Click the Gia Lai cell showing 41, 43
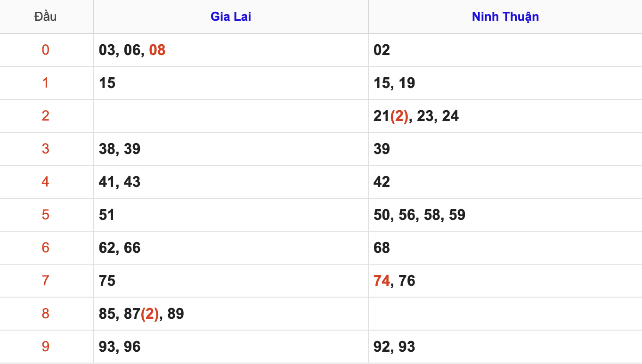This screenshot has width=642, height=364. tap(120, 182)
